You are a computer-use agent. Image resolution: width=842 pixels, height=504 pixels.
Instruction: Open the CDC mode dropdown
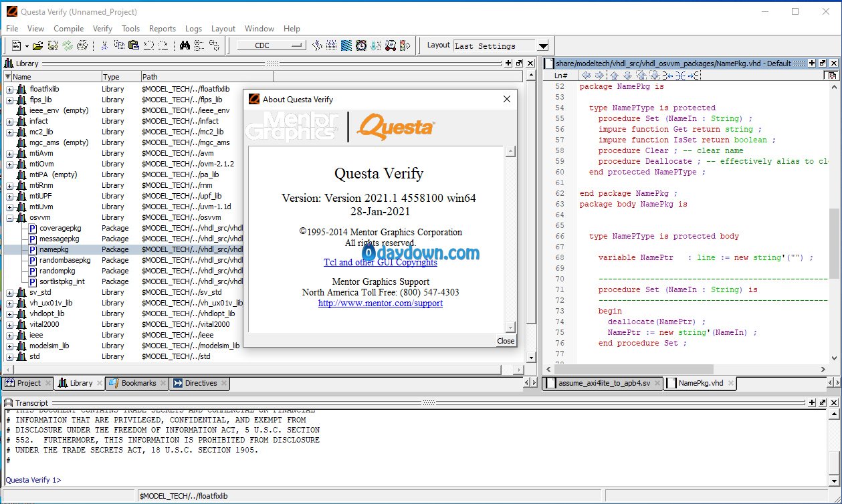click(x=271, y=46)
